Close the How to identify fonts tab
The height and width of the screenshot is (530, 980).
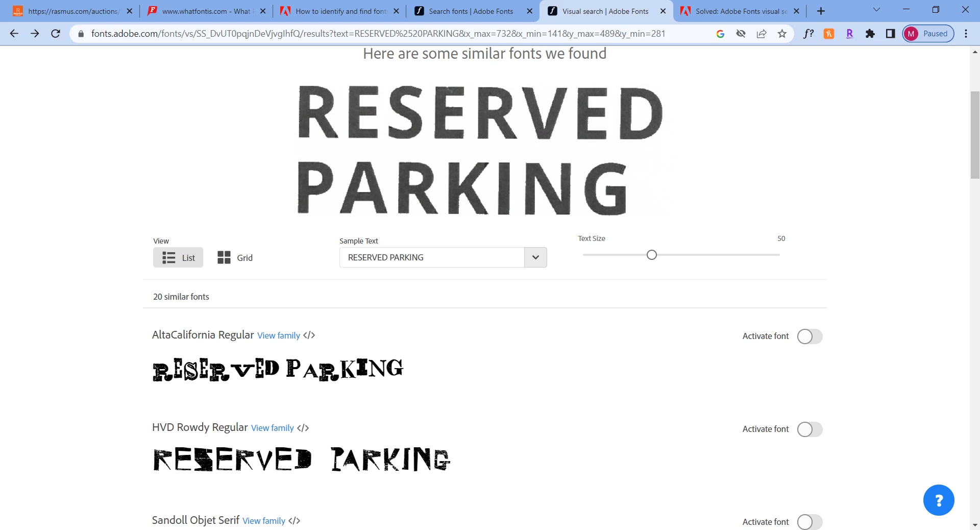tap(396, 11)
